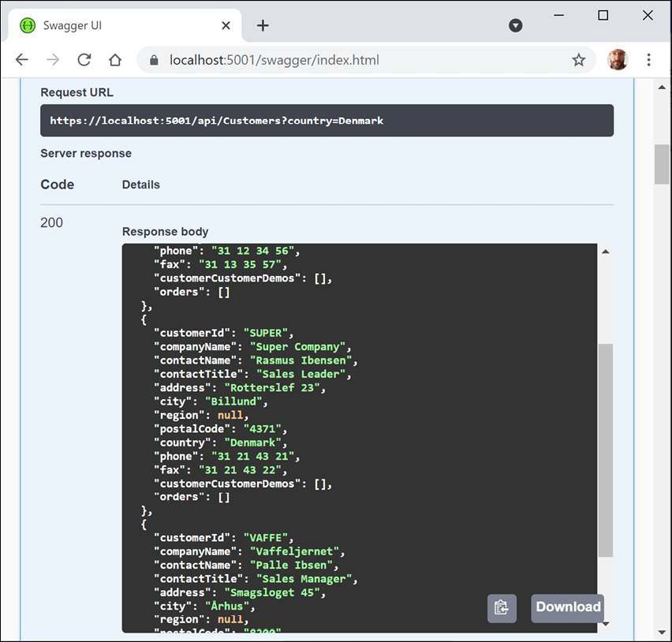Open a new browser tab

click(x=263, y=25)
